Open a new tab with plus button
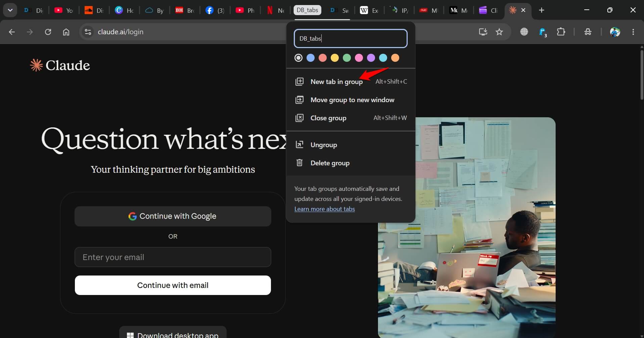The width and height of the screenshot is (644, 338). pyautogui.click(x=542, y=10)
